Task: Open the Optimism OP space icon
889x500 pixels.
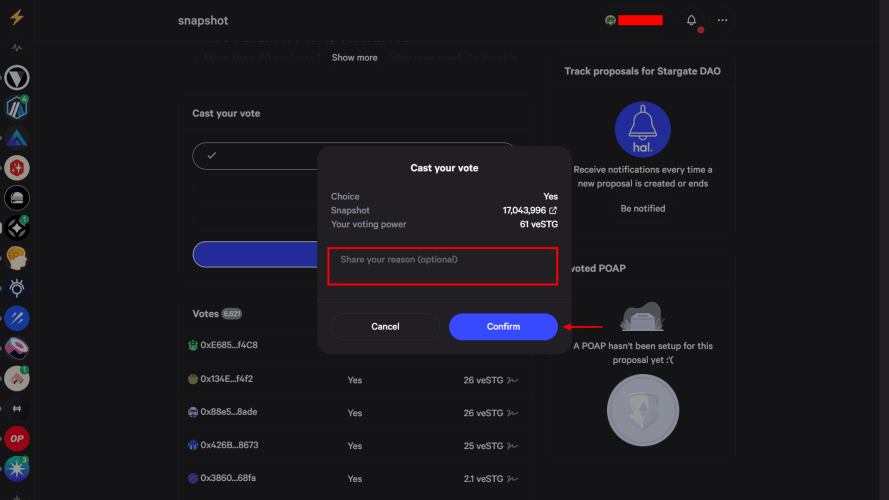Action: click(17, 438)
